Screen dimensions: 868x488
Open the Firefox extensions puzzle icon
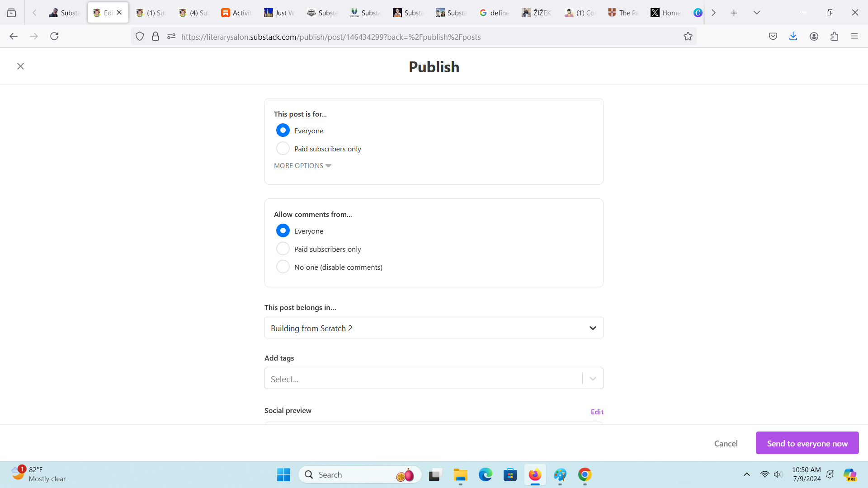click(834, 37)
